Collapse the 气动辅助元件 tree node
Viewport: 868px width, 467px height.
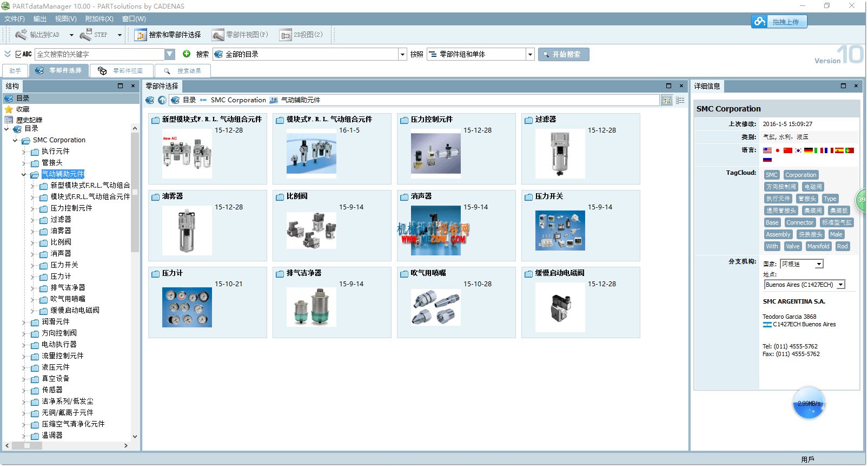coord(24,174)
